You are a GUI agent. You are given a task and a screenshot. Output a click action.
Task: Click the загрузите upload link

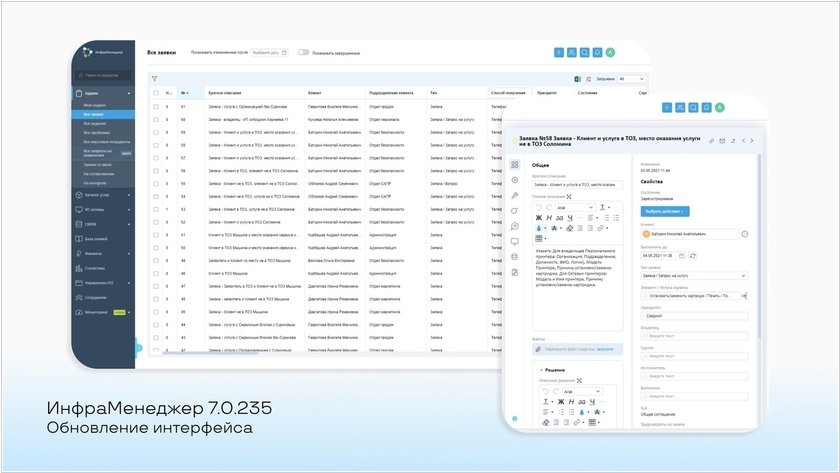[x=605, y=349]
